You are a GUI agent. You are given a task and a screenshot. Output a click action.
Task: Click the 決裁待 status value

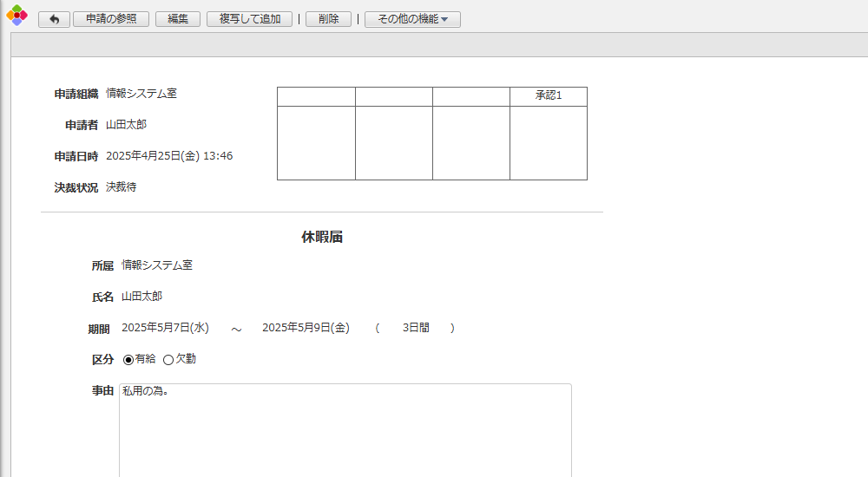pos(122,187)
